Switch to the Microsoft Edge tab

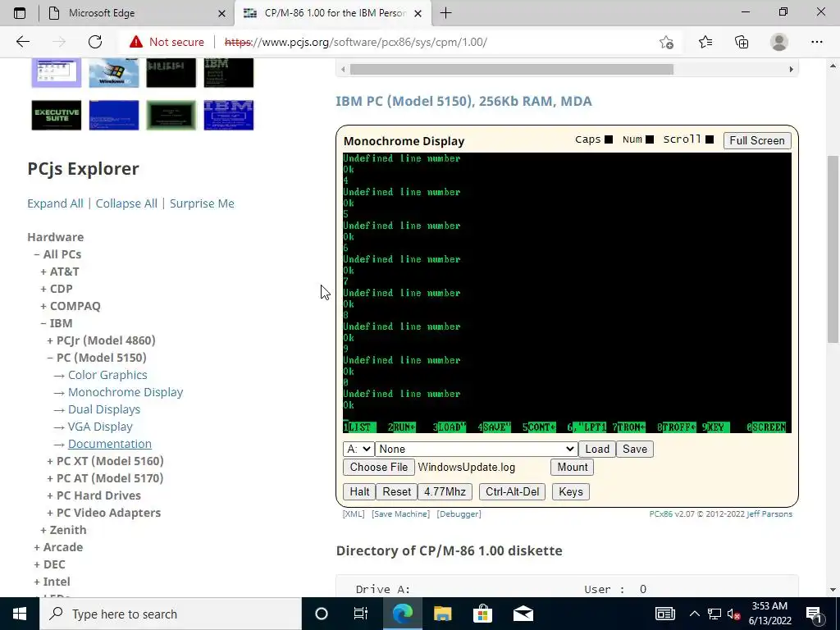click(137, 13)
